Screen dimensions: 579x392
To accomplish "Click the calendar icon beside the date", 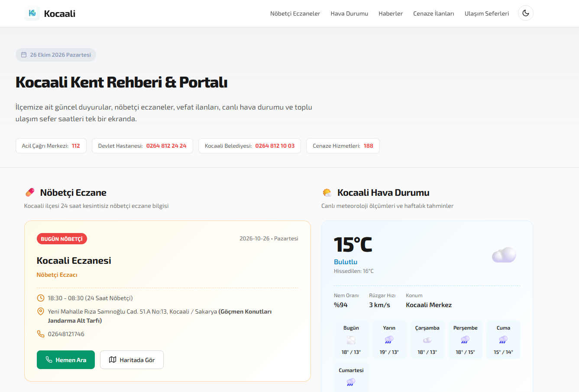I will pyautogui.click(x=24, y=55).
